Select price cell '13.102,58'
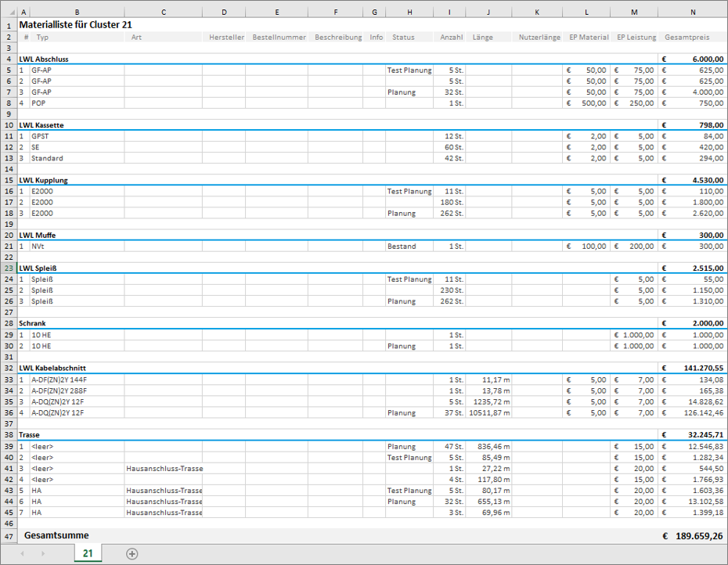Viewport: 728px width, 565px height. pos(693,502)
